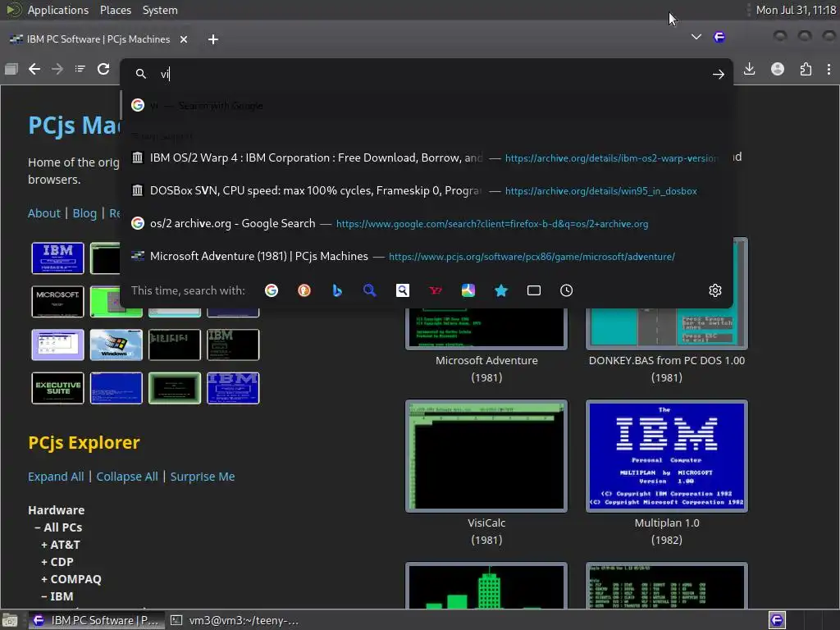The width and height of the screenshot is (840, 630).
Task: Open the list all tabs dropdown
Action: point(696,37)
